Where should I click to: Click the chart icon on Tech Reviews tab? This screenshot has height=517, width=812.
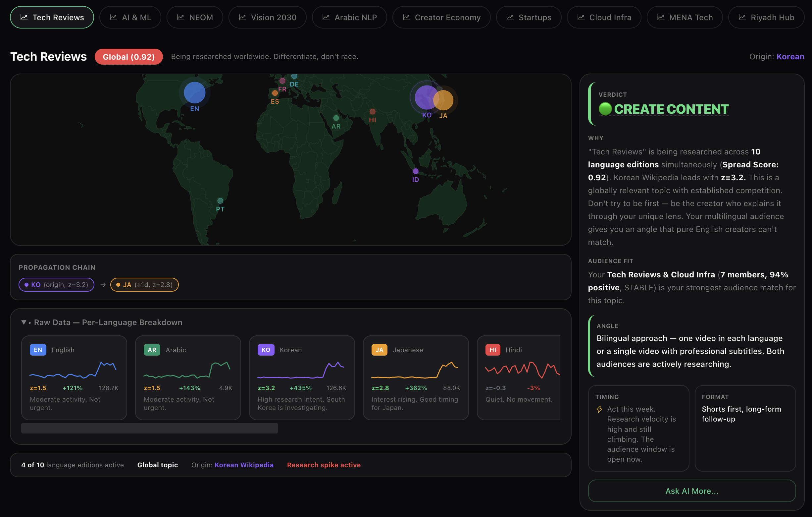click(x=24, y=17)
